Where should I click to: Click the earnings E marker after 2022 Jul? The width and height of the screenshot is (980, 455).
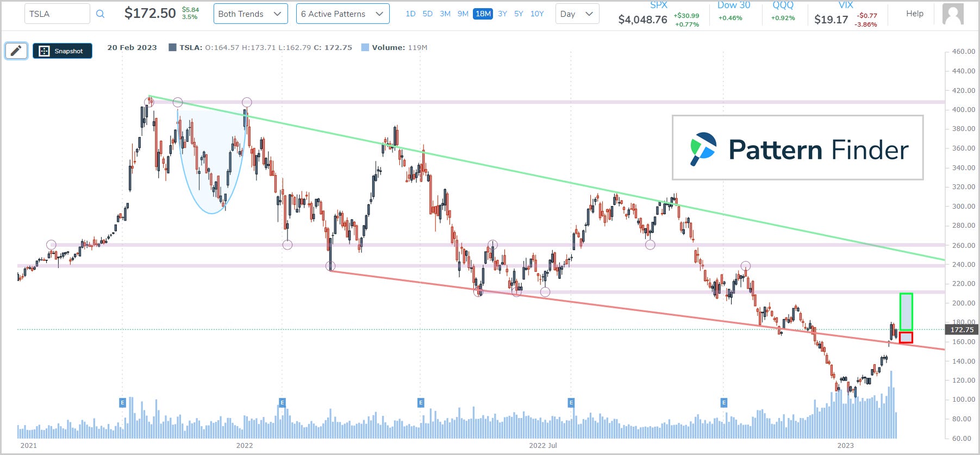click(x=571, y=403)
